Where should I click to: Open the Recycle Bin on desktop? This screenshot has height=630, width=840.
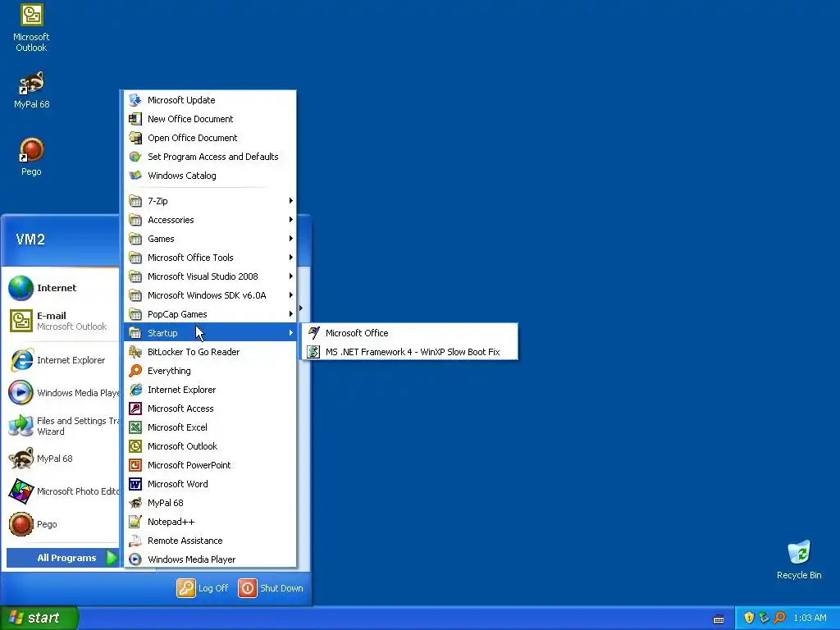(x=799, y=559)
